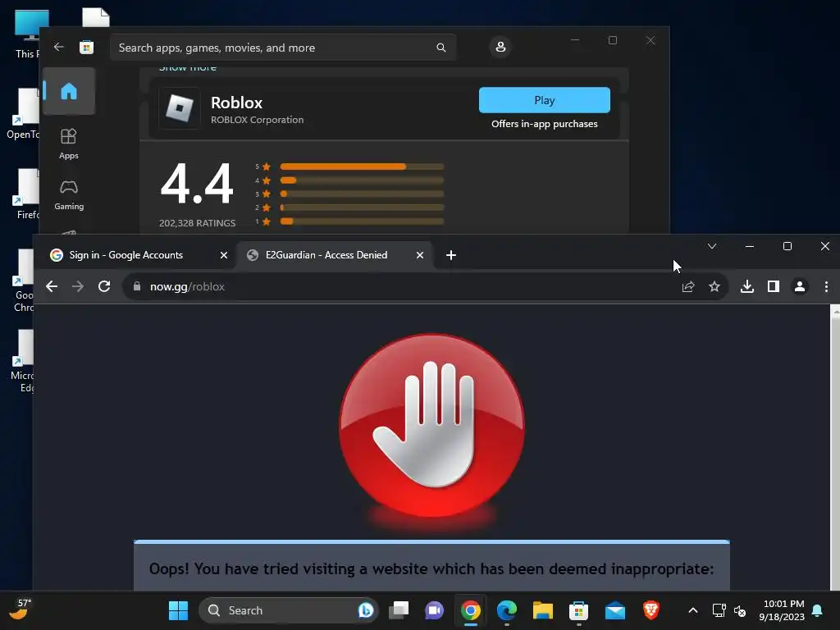Screen dimensions: 840x630
Task: Open Chrome downloads
Action: 747,286
